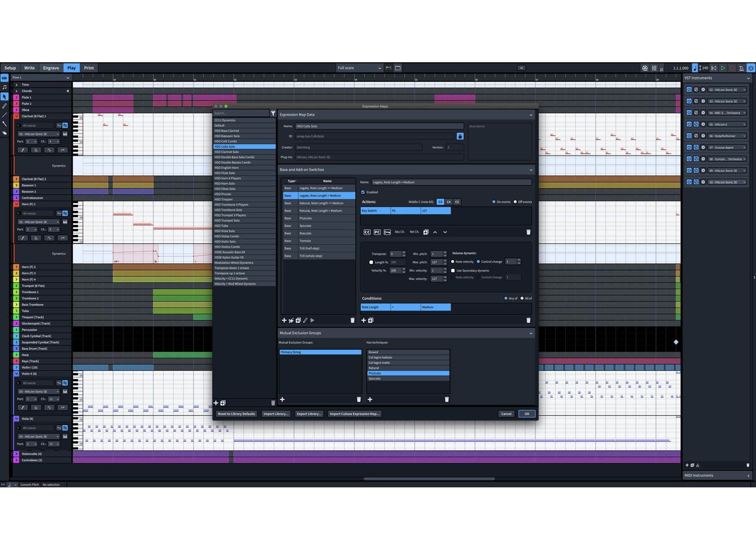The image size is (756, 550).
Task: Enable the Length % checkbox
Action: point(371,262)
